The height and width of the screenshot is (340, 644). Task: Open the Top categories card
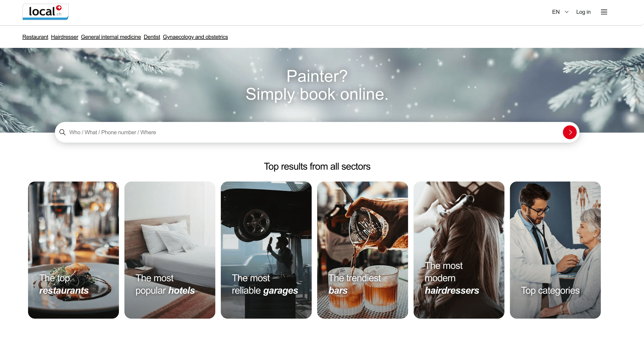(x=555, y=250)
